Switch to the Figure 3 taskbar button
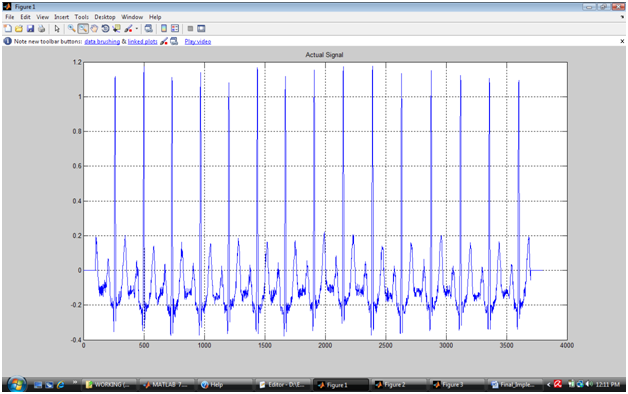Screen dimensions: 628x394 click(x=456, y=385)
